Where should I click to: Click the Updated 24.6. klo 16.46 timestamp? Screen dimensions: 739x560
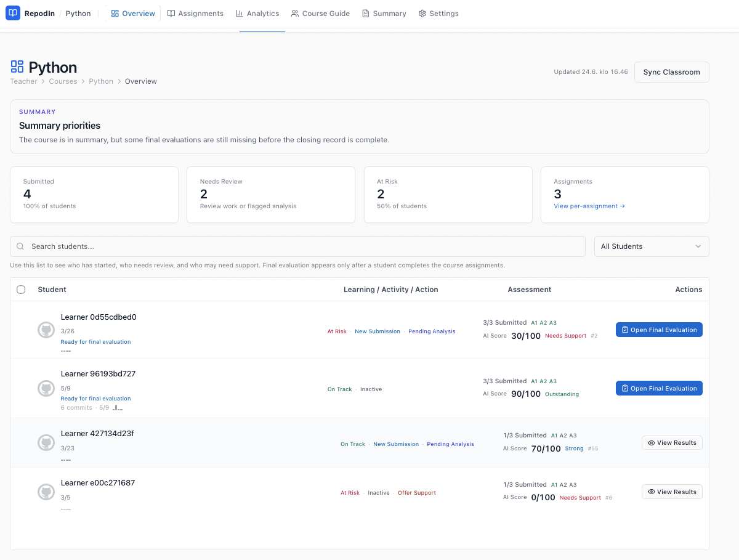click(591, 72)
